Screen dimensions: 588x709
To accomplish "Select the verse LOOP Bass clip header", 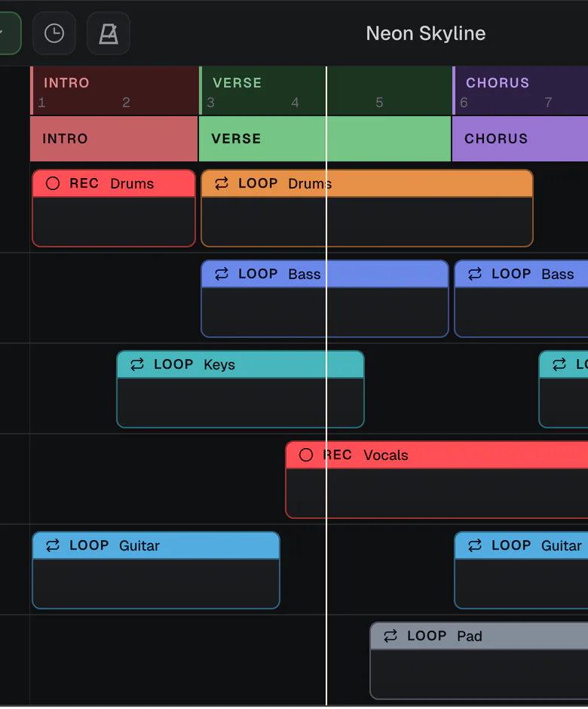I will (x=325, y=274).
